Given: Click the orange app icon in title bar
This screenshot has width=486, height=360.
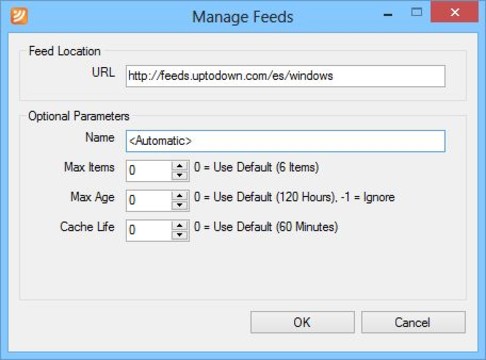Looking at the screenshot, I should [19, 16].
